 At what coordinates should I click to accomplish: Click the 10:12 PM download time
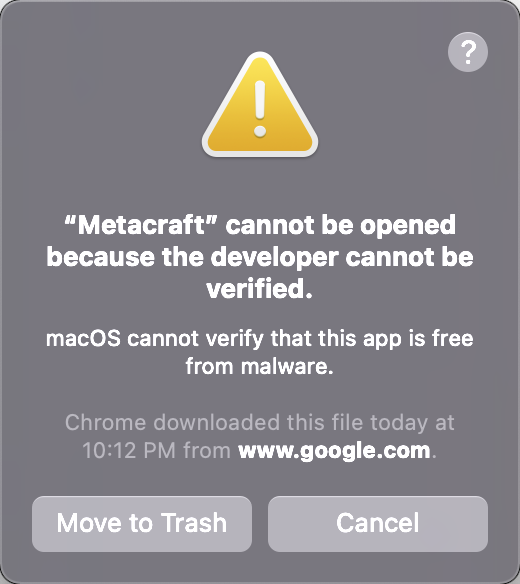tap(129, 451)
